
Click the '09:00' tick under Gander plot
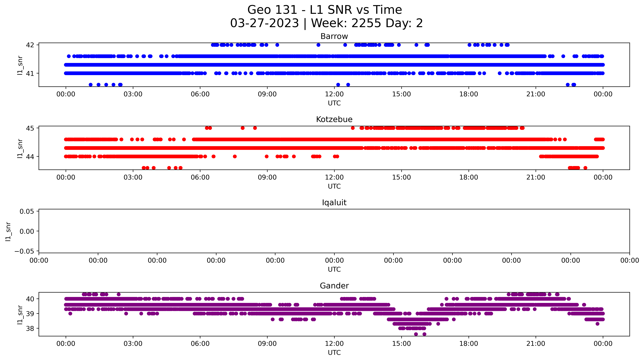coord(267,344)
